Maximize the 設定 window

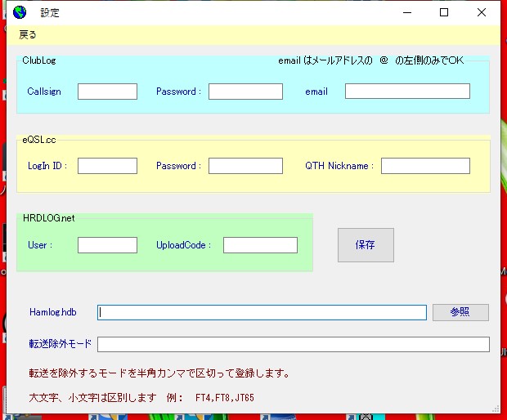(444, 12)
